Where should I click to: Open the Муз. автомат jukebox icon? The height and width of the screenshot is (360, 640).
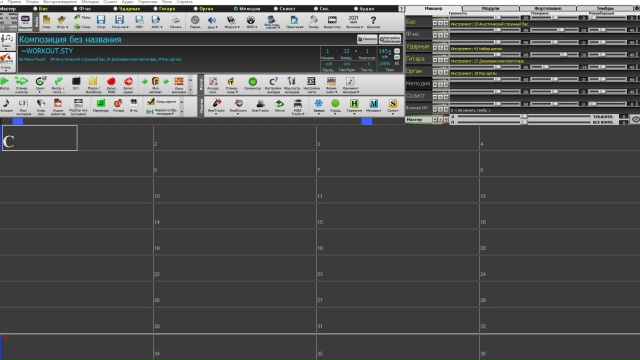[156, 84]
